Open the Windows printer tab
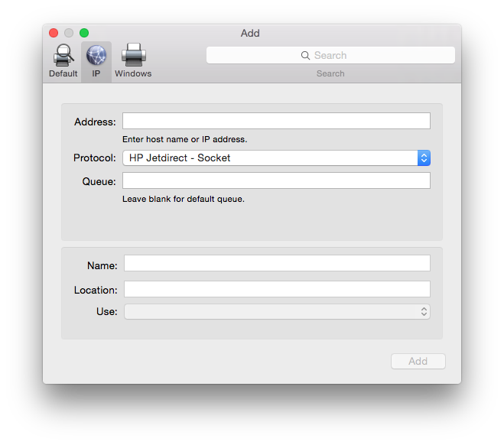 click(x=133, y=61)
